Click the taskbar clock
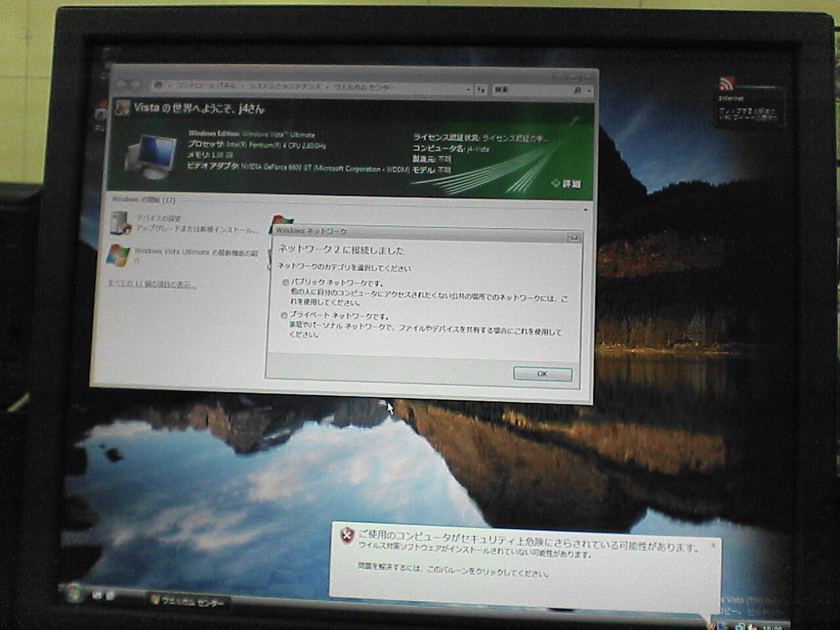Image resolution: width=840 pixels, height=630 pixels. [772, 627]
